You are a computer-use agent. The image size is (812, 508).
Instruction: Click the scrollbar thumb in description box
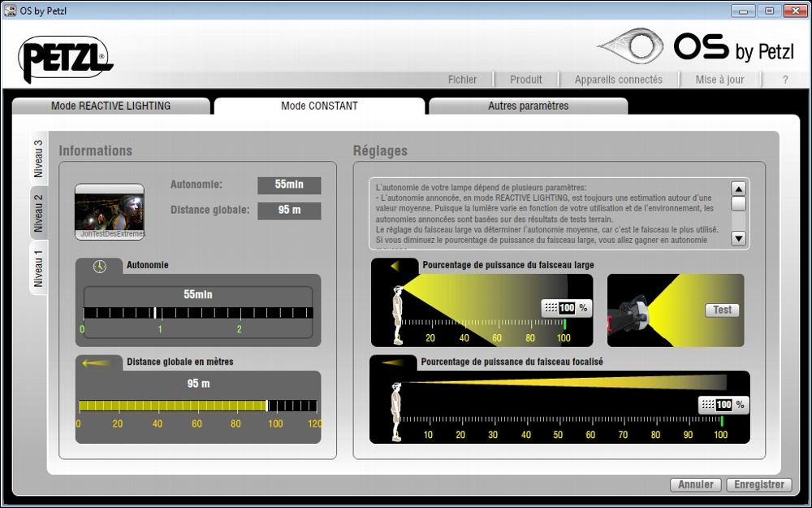(x=738, y=204)
